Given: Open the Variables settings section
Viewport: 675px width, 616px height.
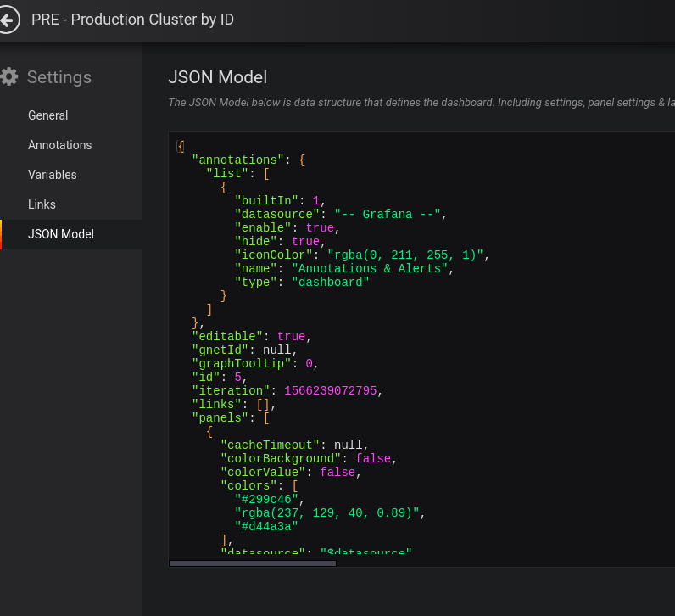Looking at the screenshot, I should point(52,175).
